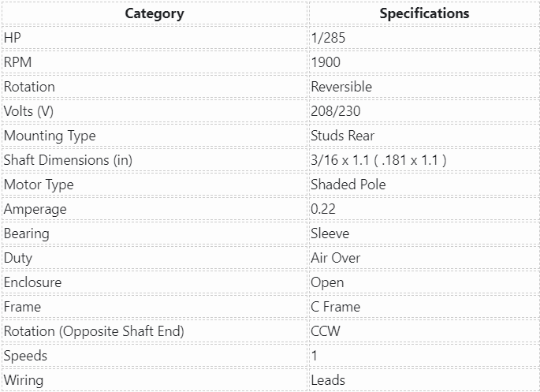The height and width of the screenshot is (392, 540).
Task: Select the Volts (V) label cell
Action: [28, 111]
